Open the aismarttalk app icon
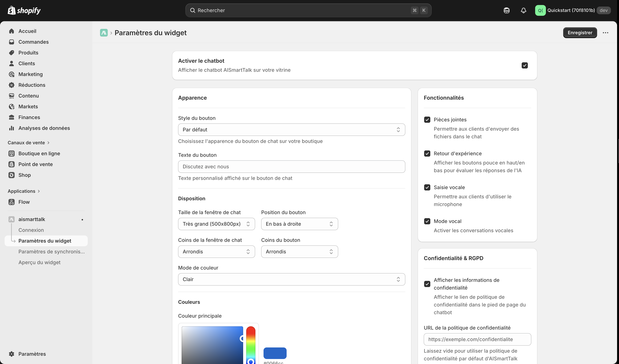619x364 pixels. click(12, 219)
